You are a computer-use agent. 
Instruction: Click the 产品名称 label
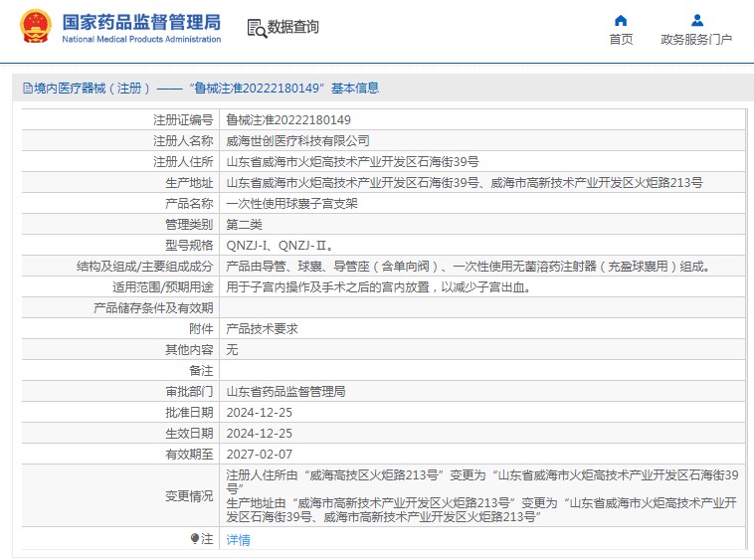189,203
